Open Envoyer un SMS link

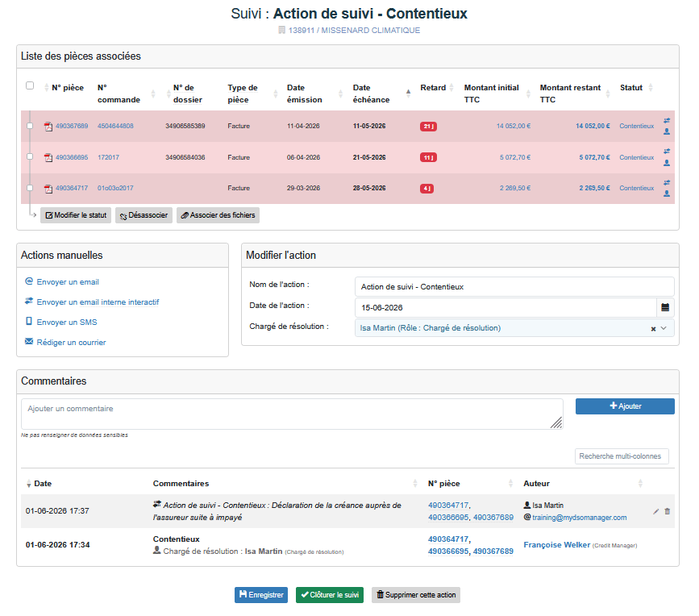[x=67, y=323]
